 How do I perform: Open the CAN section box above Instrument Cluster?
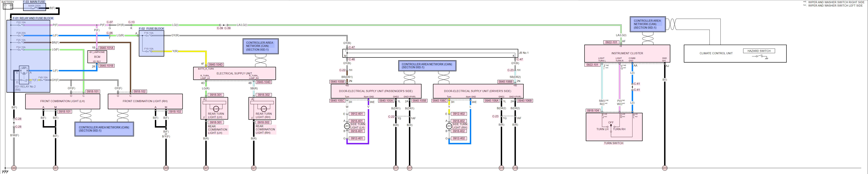pos(647,24)
